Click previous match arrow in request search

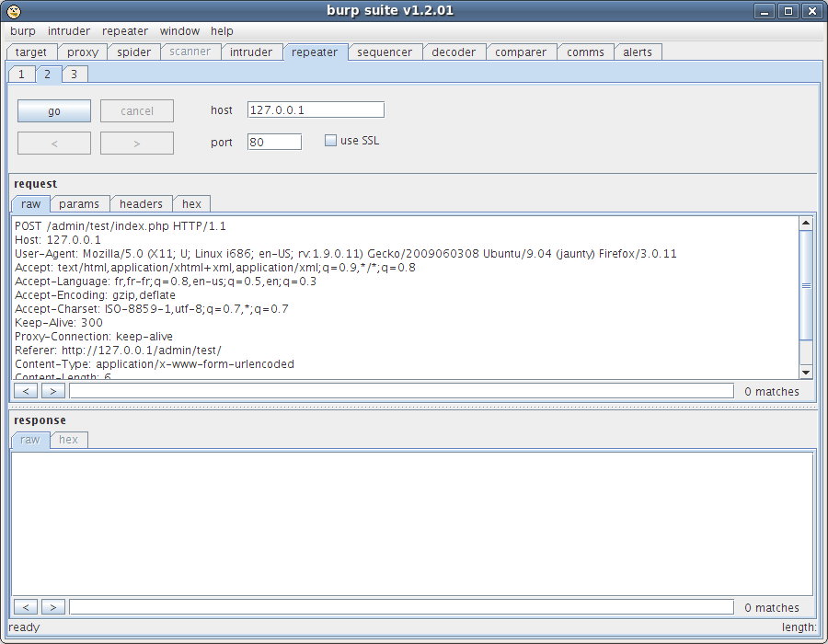[26, 391]
